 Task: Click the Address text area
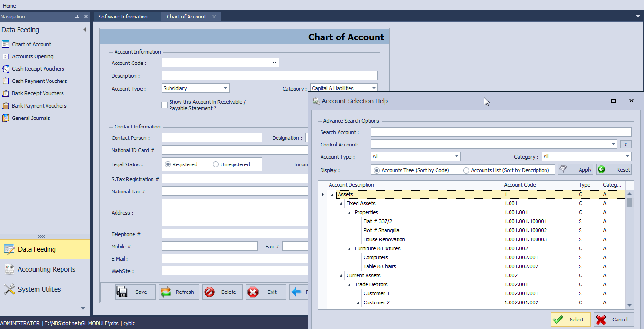[235, 212]
